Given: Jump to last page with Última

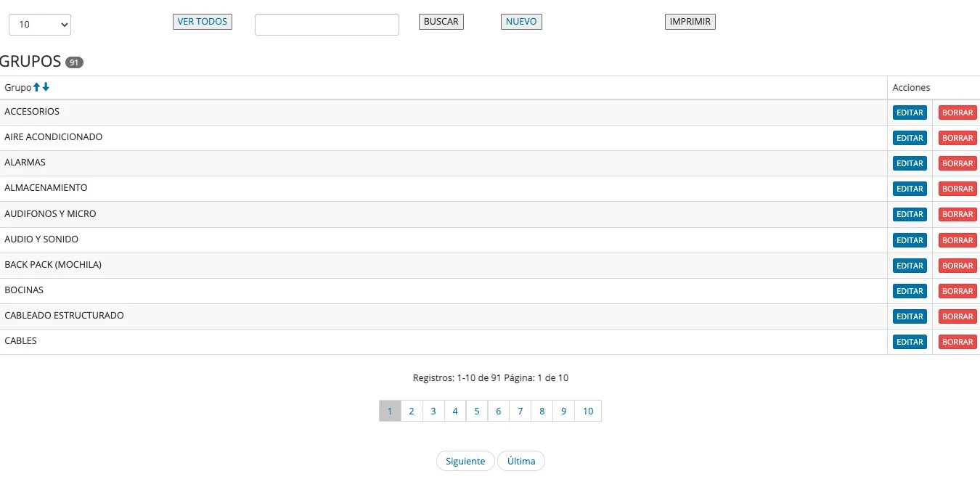Looking at the screenshot, I should click(521, 461).
